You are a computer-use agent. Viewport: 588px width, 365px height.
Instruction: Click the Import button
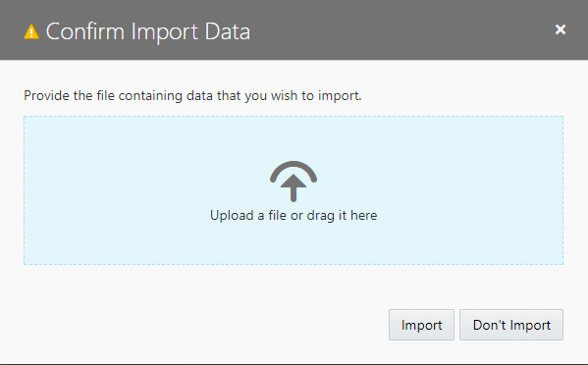tap(421, 325)
